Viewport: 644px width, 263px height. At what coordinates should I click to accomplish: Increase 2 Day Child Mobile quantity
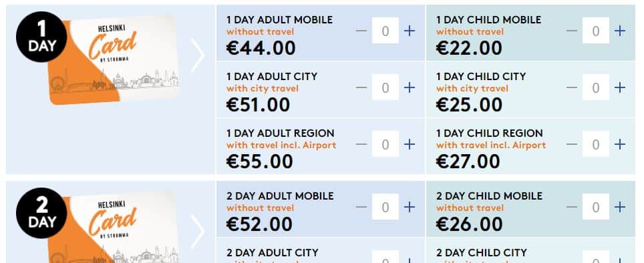(x=620, y=207)
